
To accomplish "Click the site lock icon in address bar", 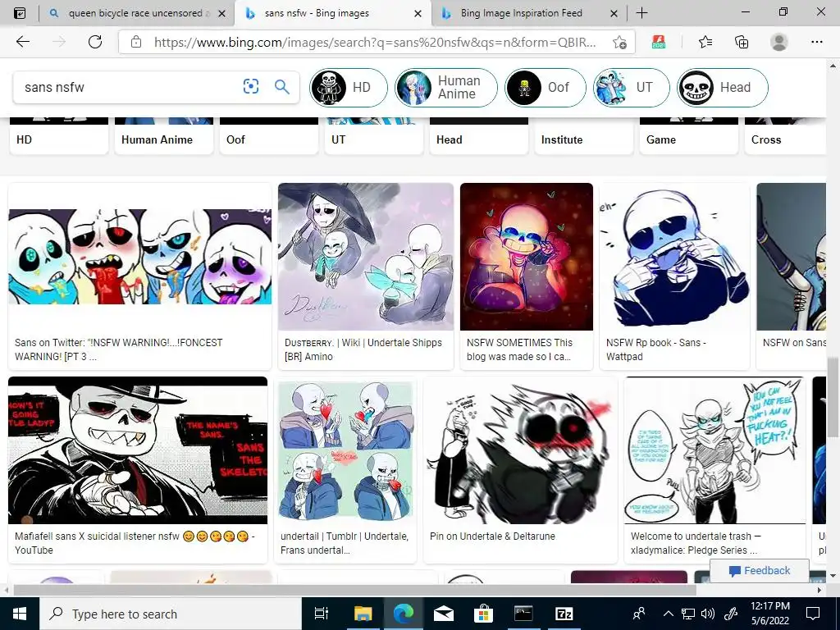I will click(136, 42).
